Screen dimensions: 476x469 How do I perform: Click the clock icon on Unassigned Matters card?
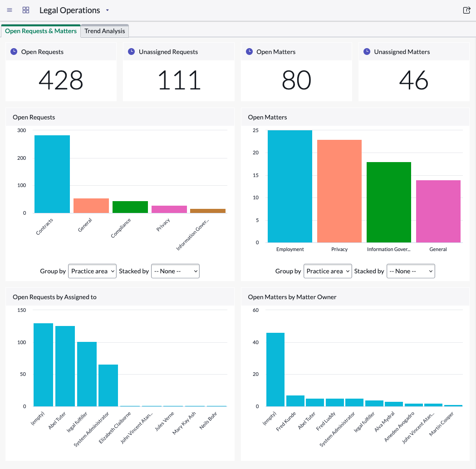click(x=367, y=52)
